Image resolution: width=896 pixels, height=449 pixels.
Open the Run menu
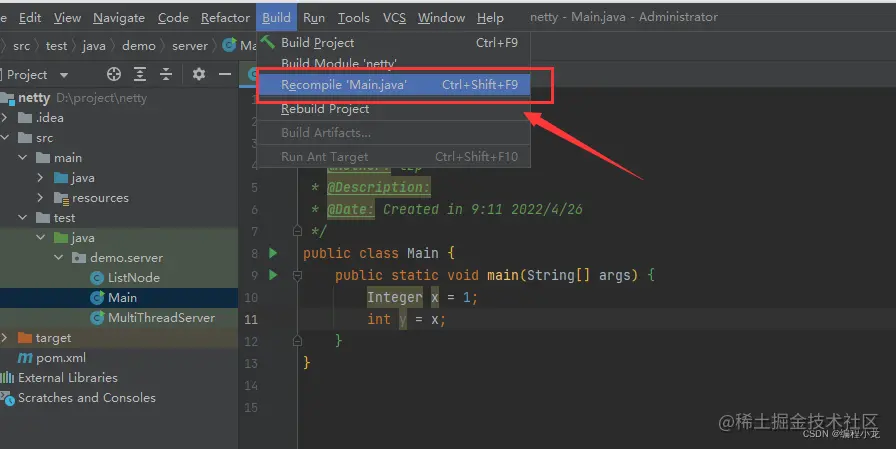314,18
